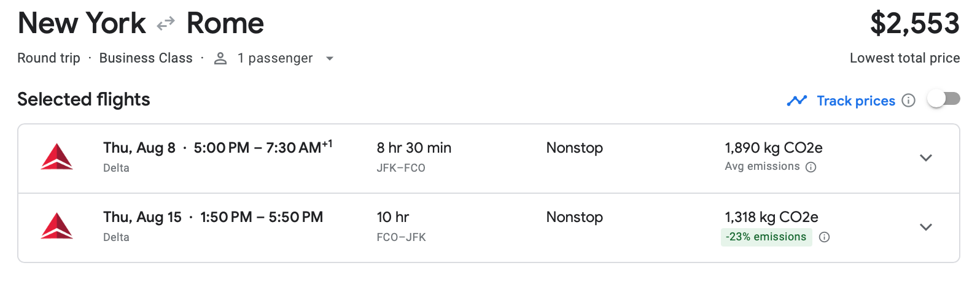Click the 1,890 kg CO2e emissions figure
This screenshot has height=287, width=980.
(774, 148)
